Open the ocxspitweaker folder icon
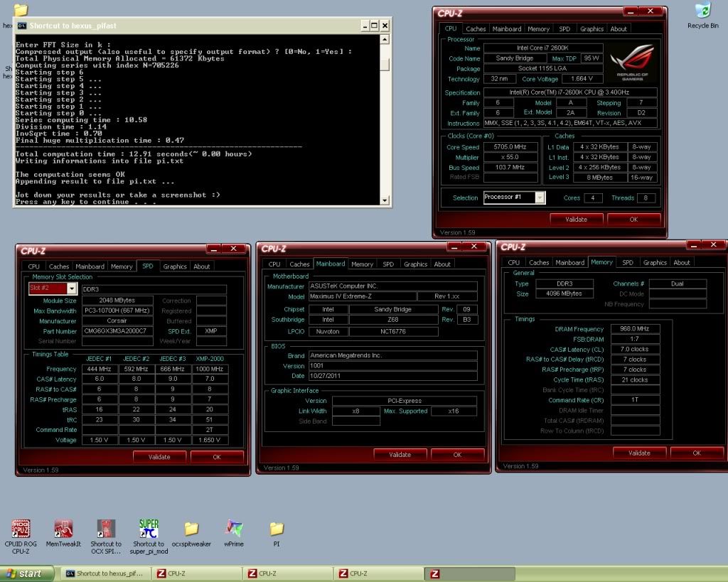 pos(191,529)
